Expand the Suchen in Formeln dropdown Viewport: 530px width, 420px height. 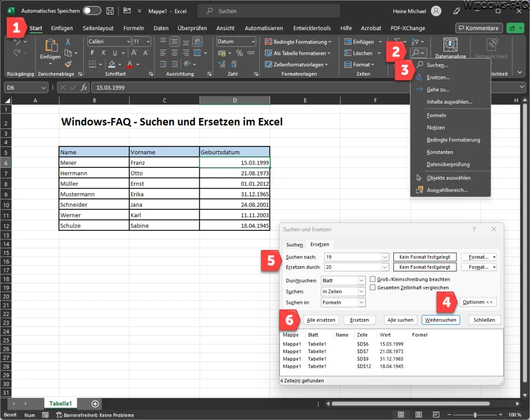[x=361, y=302]
